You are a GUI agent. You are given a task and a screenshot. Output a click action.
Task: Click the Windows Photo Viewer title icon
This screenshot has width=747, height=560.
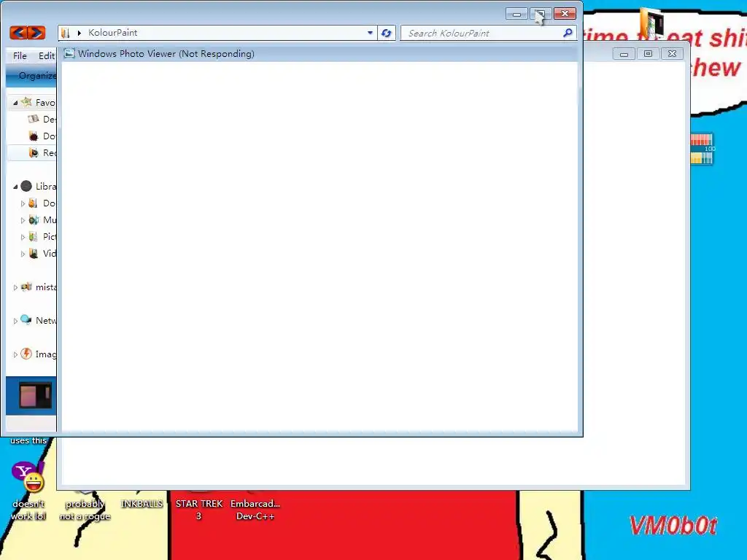coord(69,53)
